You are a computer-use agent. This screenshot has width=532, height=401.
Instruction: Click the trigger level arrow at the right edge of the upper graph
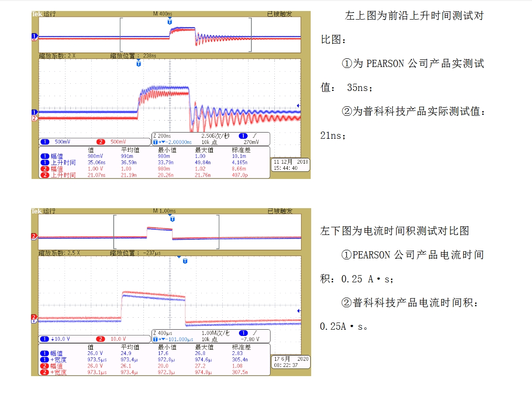click(x=299, y=106)
